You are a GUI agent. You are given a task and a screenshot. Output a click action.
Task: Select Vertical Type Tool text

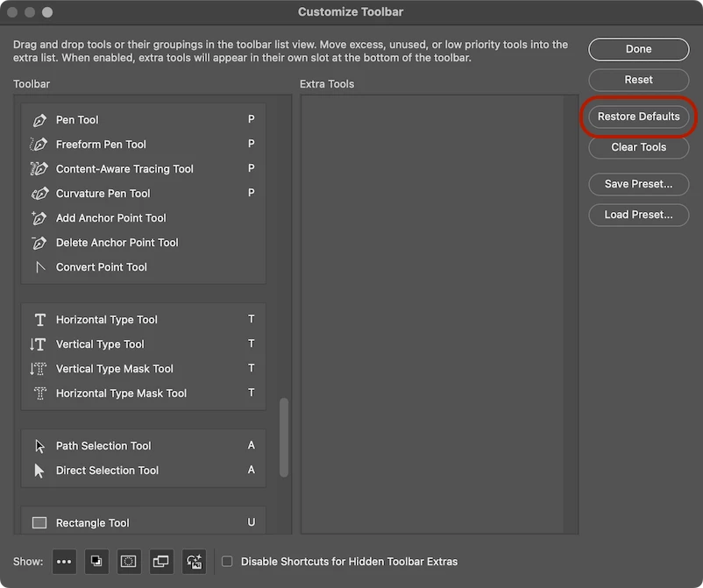click(100, 344)
